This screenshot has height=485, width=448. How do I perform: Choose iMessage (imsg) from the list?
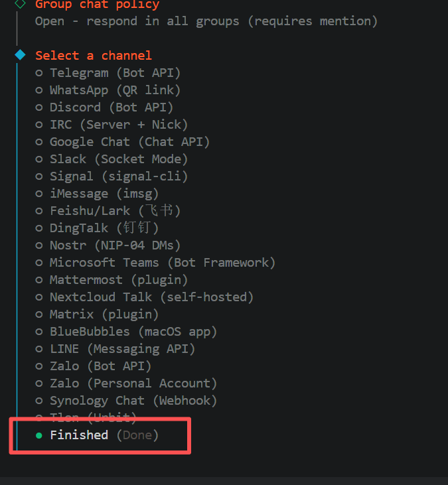[104, 194]
